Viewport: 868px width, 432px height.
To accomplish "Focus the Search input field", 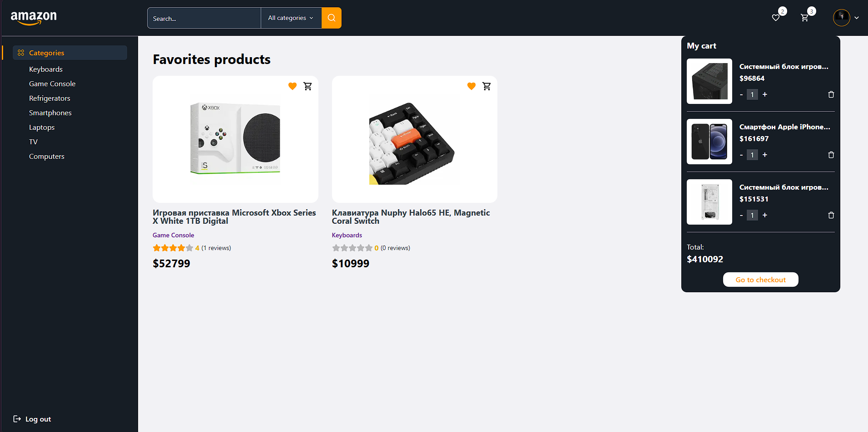I will 204,18.
